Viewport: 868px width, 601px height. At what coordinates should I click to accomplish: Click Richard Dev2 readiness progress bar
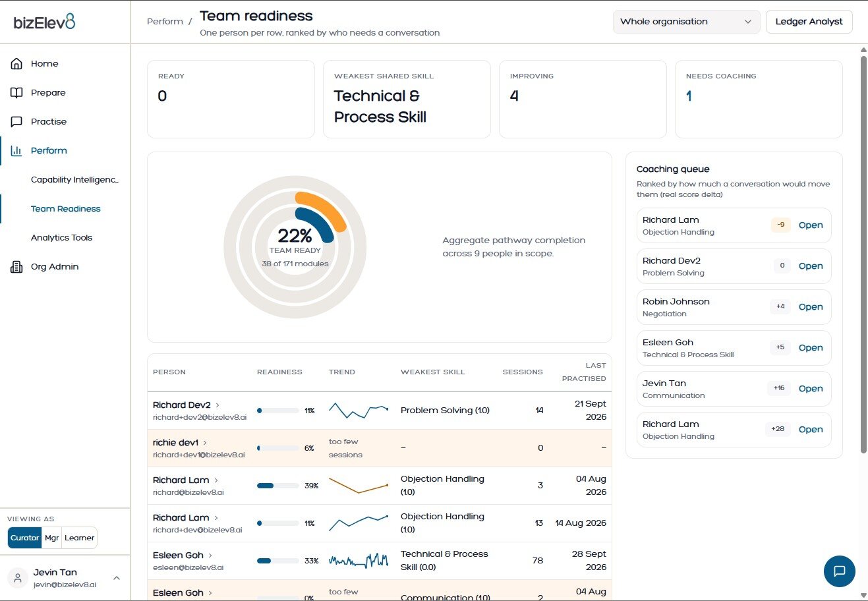(277, 411)
